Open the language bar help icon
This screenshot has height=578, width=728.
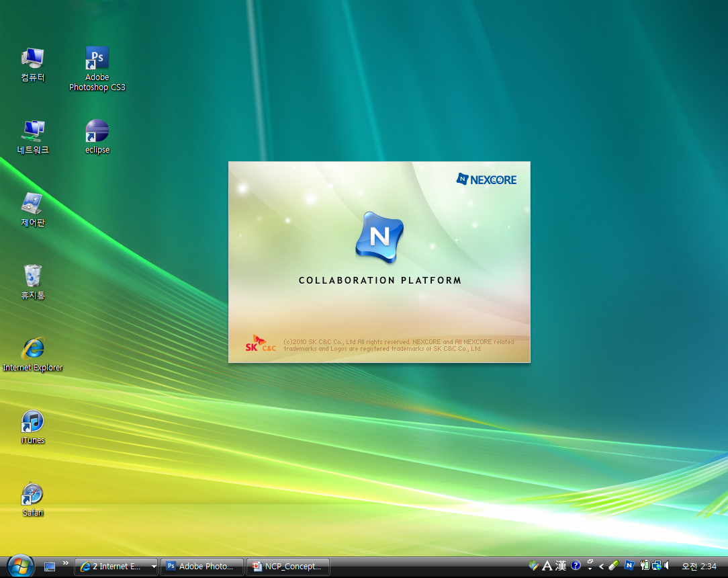pos(576,565)
